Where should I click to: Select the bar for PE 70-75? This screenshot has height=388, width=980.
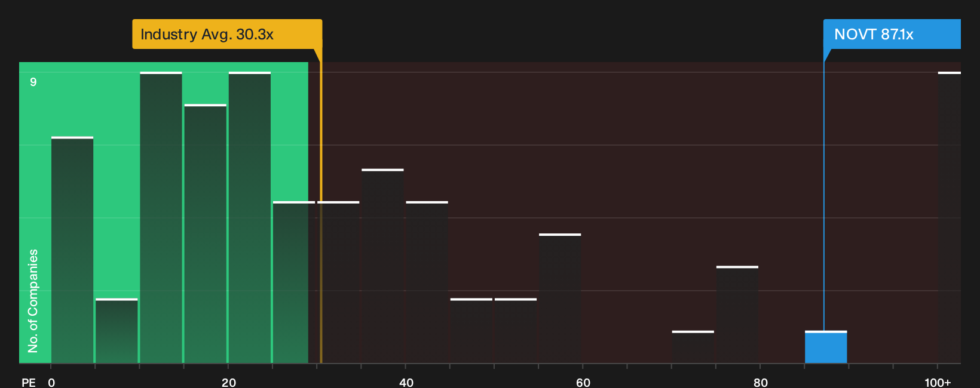[693, 347]
